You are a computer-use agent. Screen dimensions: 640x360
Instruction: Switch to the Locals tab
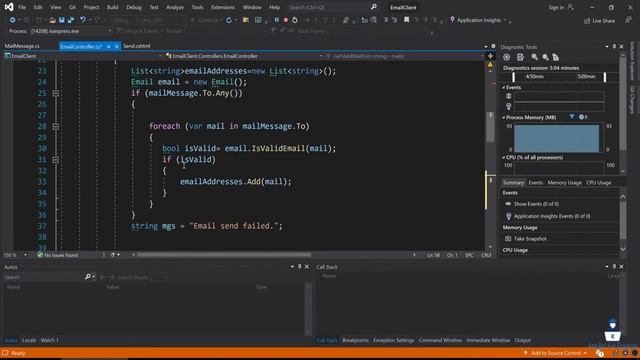point(29,340)
